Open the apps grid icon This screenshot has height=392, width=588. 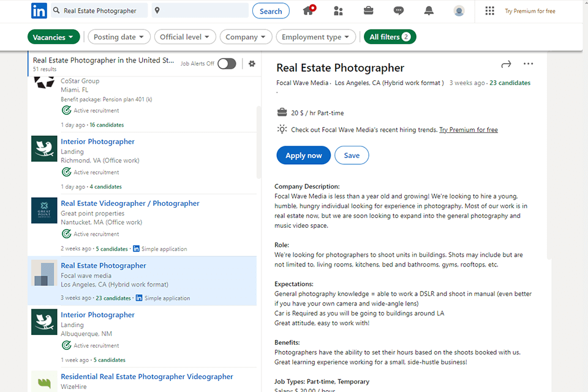click(489, 11)
